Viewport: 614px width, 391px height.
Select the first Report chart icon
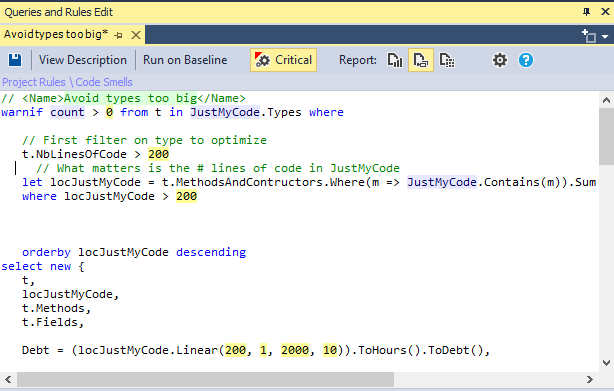point(395,60)
